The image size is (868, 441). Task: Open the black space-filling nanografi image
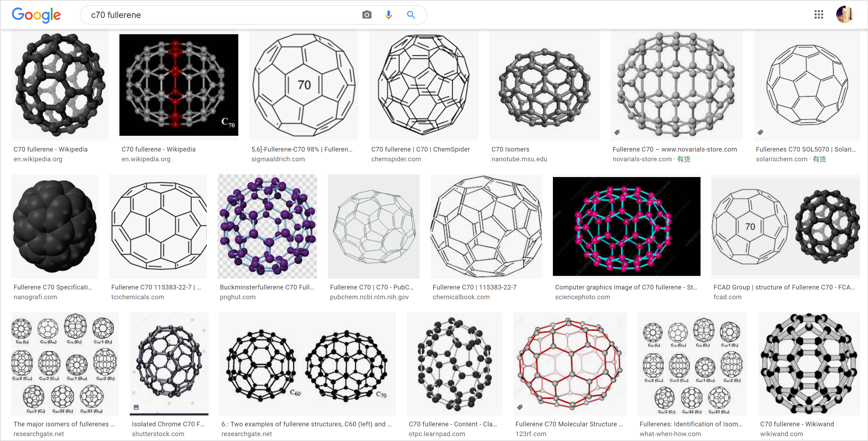[x=55, y=226]
